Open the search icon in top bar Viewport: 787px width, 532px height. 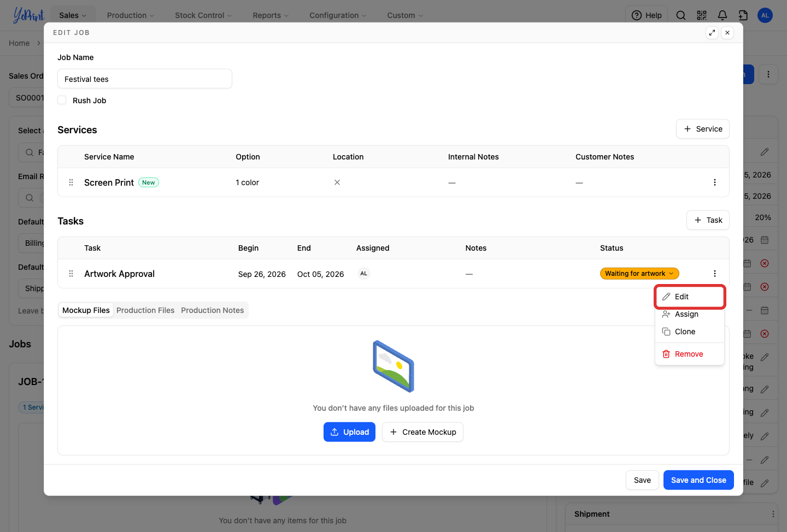tap(681, 15)
